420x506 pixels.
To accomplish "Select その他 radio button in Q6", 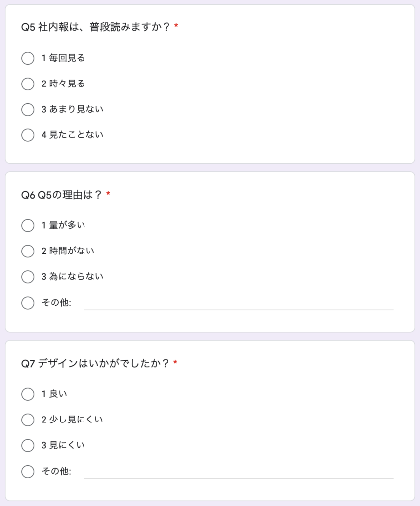I will (28, 303).
